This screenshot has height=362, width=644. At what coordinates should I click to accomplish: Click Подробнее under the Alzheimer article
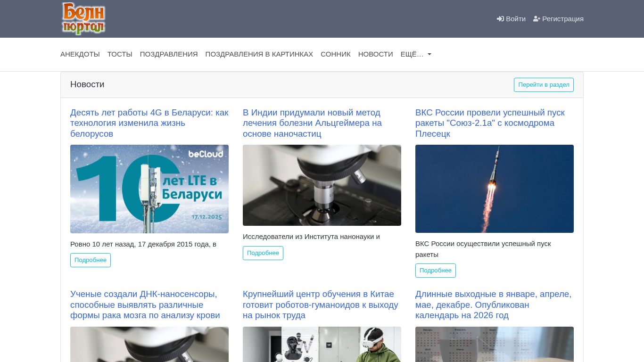click(x=263, y=253)
